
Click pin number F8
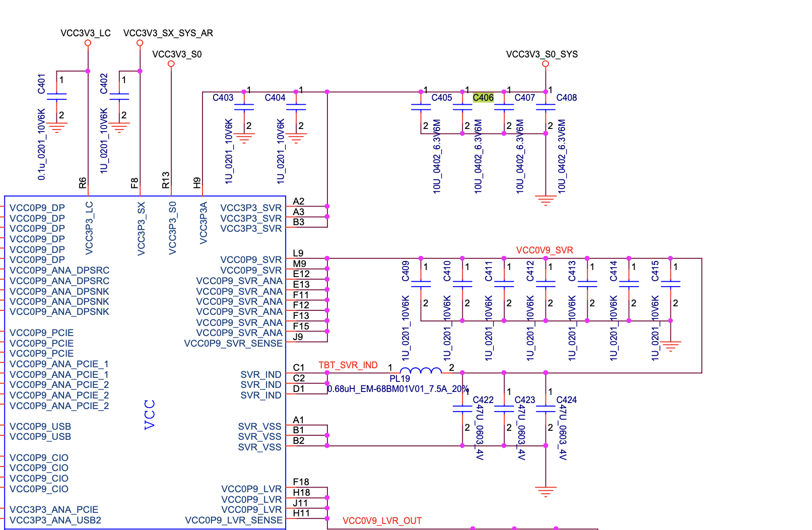point(134,183)
